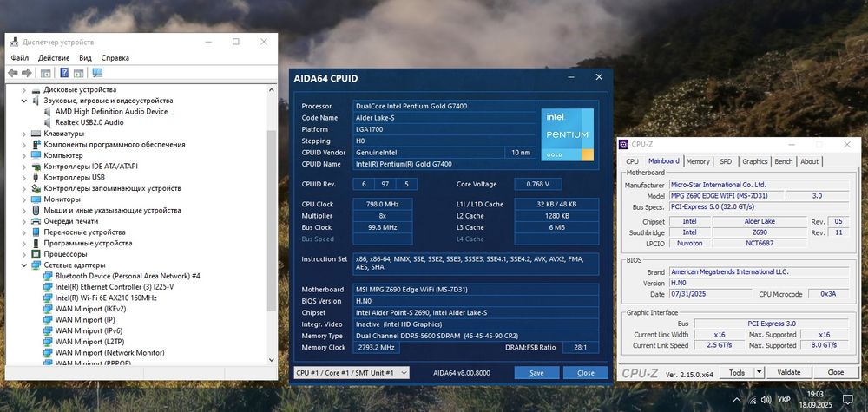Expand Компоненты программного обеспечения node
The width and height of the screenshot is (868, 412).
coord(24,145)
